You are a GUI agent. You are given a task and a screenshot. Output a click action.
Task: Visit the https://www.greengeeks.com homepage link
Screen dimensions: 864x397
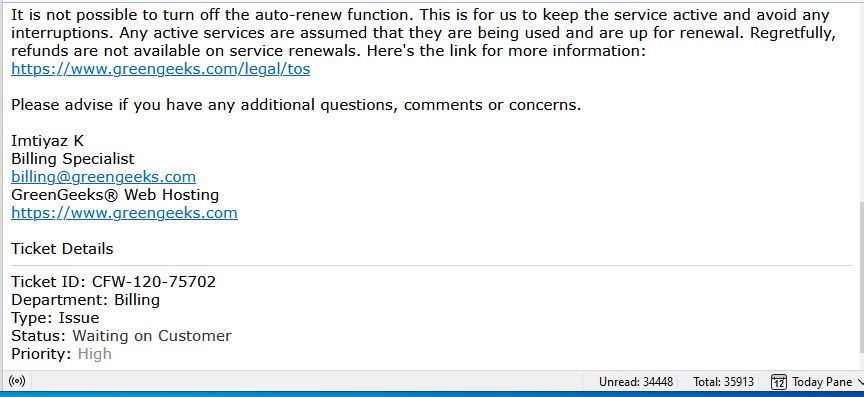tap(125, 213)
